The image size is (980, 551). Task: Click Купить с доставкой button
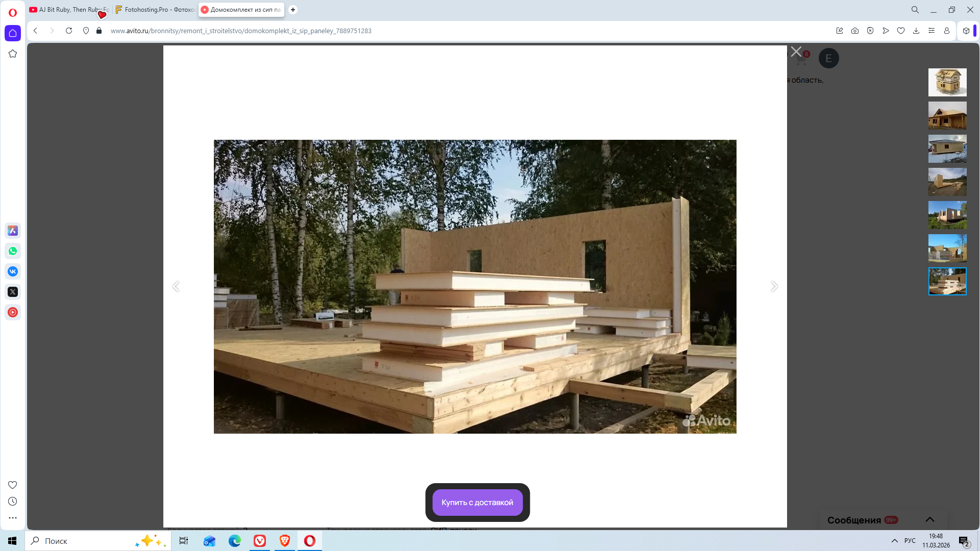477,503
